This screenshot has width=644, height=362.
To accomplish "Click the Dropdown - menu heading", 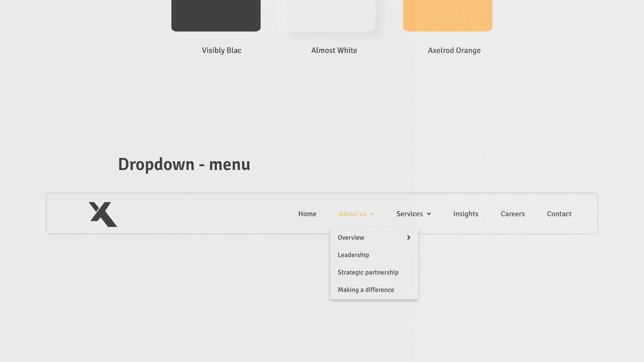I will coord(184,164).
